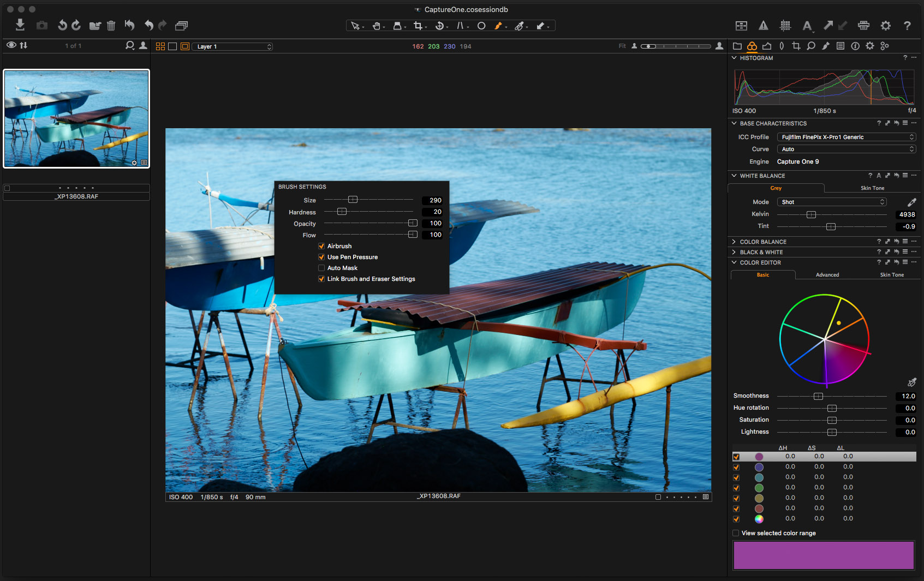Select the _XP13608.RAF thumbnail

click(76, 118)
